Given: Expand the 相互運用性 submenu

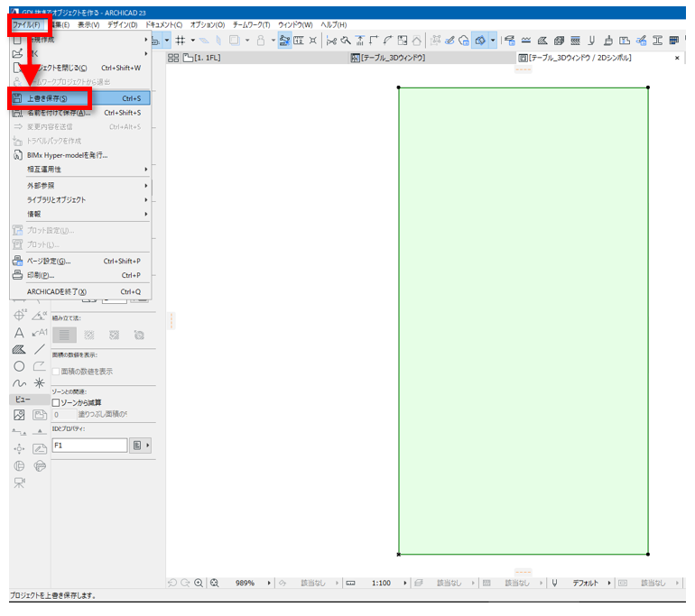Looking at the screenshot, I should coord(80,170).
